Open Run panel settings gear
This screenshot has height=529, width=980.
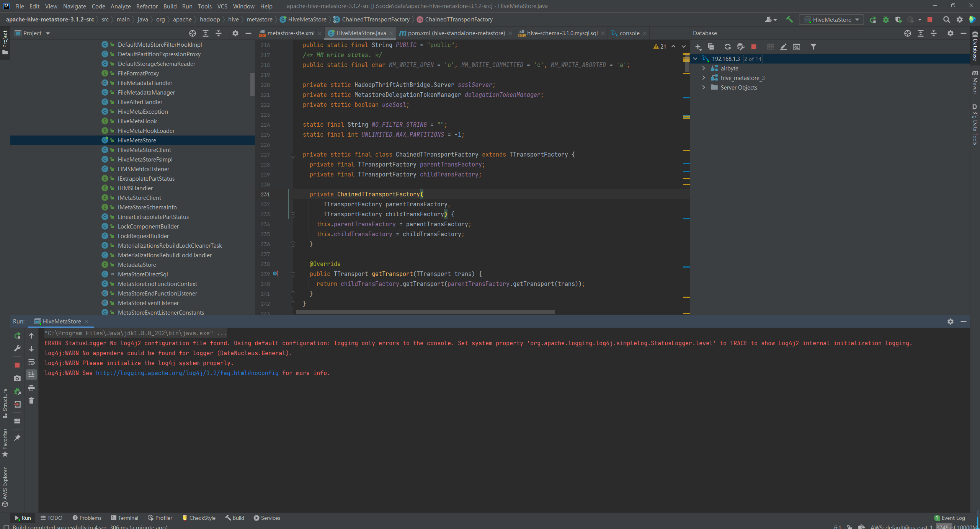tap(951, 322)
